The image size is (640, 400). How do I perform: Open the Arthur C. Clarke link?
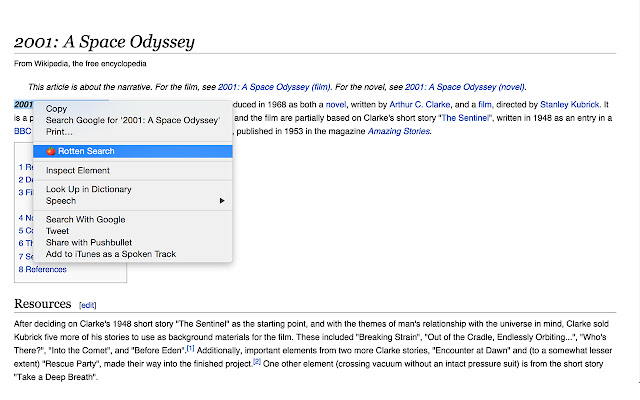pos(420,104)
